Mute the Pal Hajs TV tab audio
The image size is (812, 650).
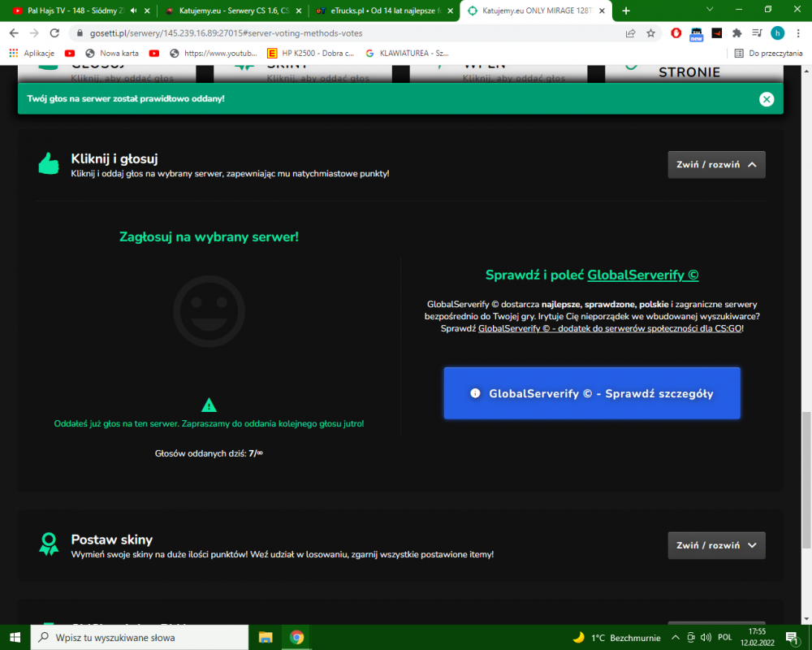tap(134, 11)
